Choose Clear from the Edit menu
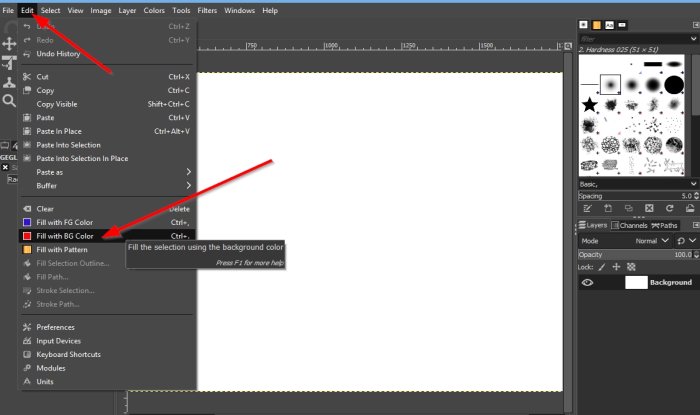This screenshot has width=700, height=415. [107, 209]
